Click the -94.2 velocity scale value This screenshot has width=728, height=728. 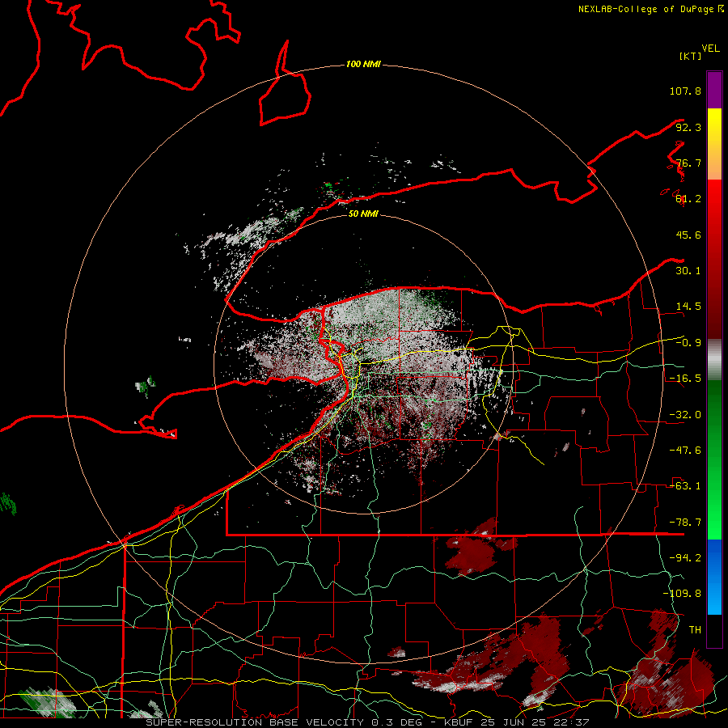click(x=685, y=558)
